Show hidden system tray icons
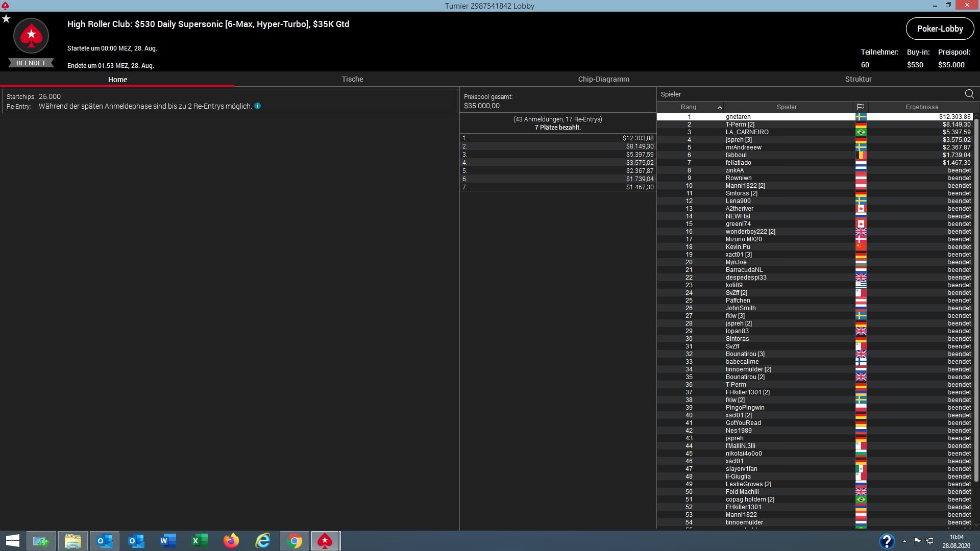Screen dimensions: 980x551 904,541
